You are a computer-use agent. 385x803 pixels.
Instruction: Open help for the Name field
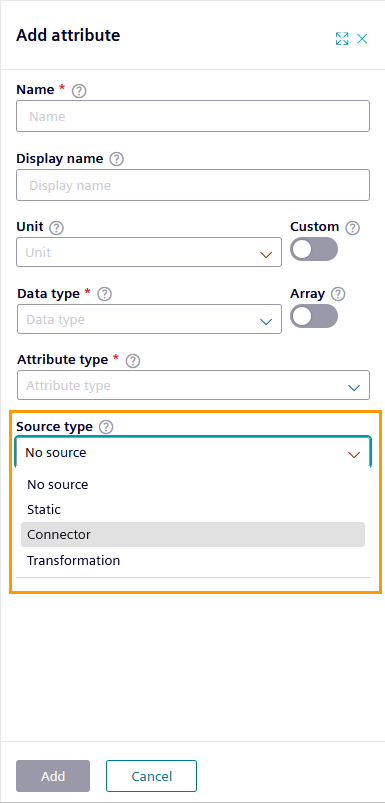79,91
